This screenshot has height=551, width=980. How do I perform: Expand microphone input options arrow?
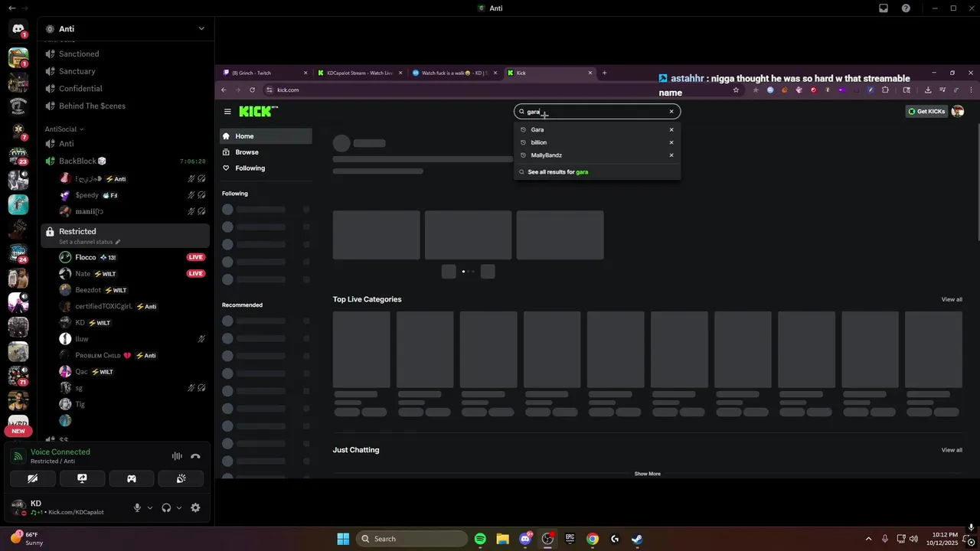coord(149,507)
